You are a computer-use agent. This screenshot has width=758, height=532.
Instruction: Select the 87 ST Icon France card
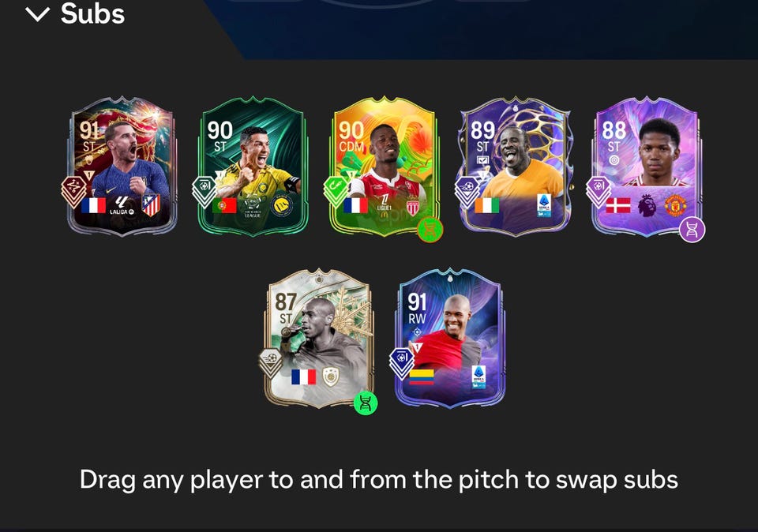319,339
